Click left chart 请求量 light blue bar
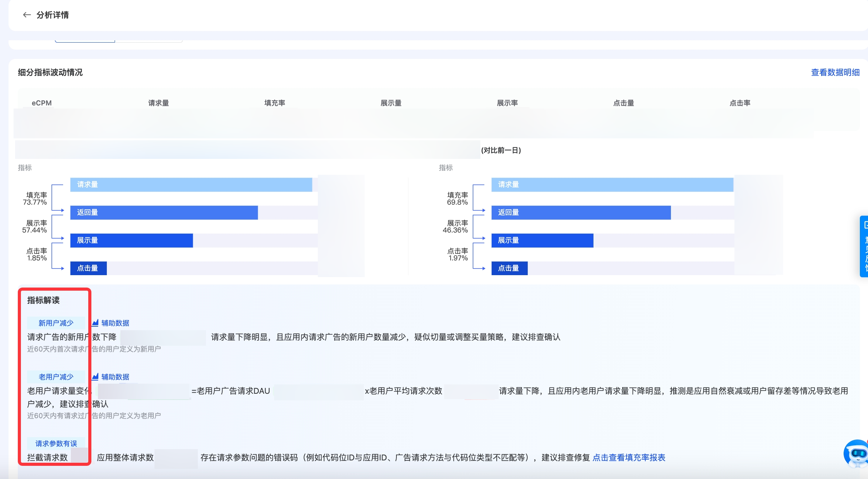 (x=191, y=185)
